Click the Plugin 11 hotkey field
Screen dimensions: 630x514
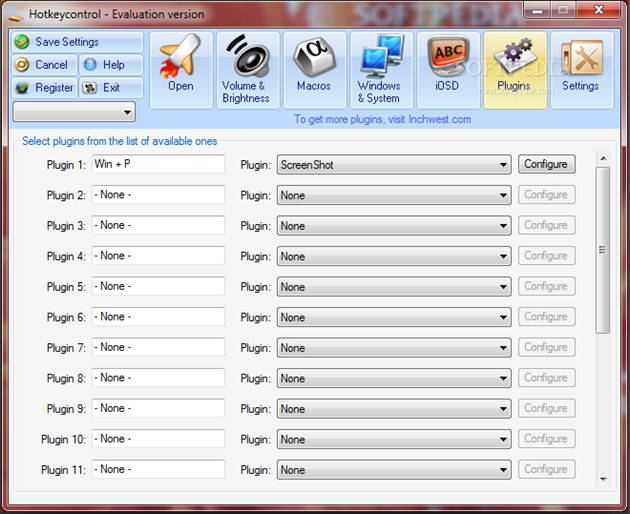[158, 469]
